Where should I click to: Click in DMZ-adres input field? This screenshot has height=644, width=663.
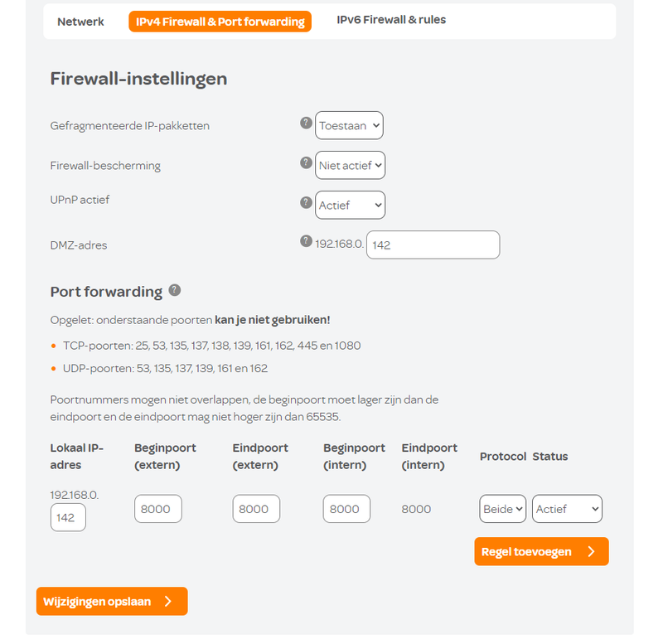point(433,245)
